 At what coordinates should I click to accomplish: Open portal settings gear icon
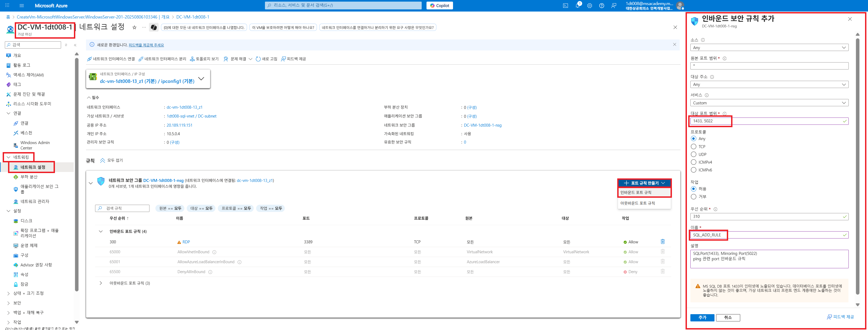coord(589,5)
